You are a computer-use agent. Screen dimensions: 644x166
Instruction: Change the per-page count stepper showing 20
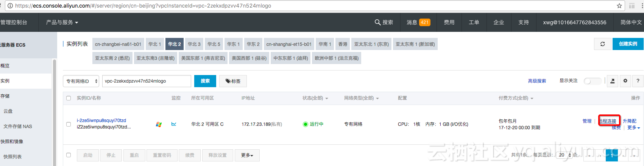(x=564, y=155)
